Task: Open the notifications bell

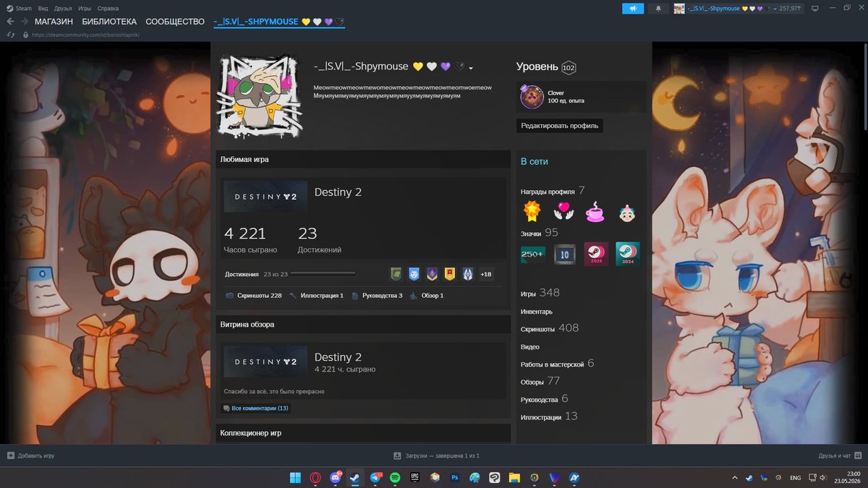Action: [x=658, y=9]
